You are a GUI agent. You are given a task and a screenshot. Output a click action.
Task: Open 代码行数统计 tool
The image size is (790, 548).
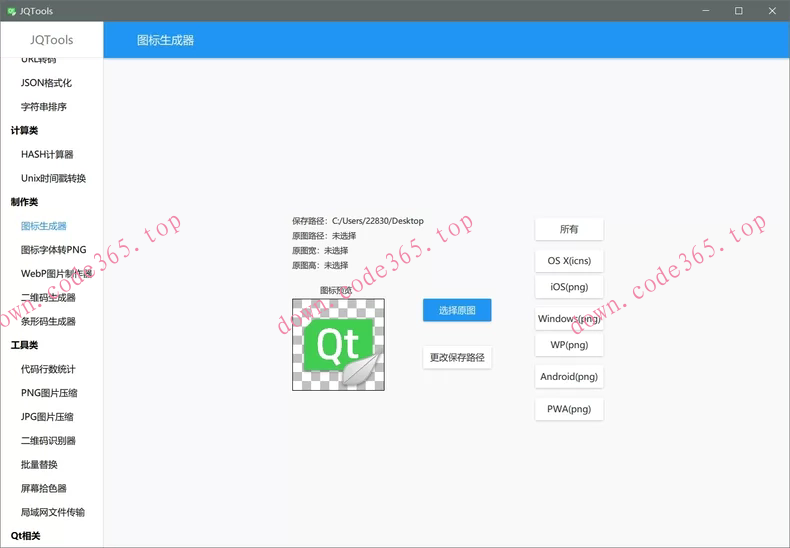[x=48, y=369]
